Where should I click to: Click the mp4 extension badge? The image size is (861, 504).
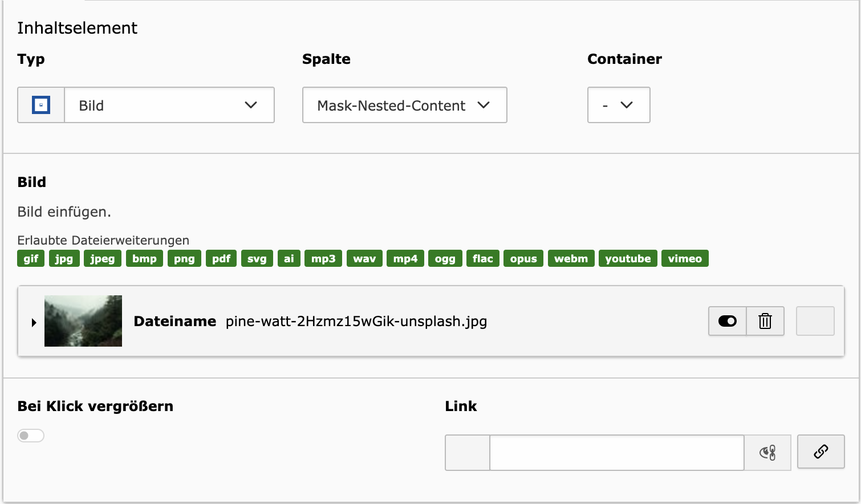(x=405, y=258)
